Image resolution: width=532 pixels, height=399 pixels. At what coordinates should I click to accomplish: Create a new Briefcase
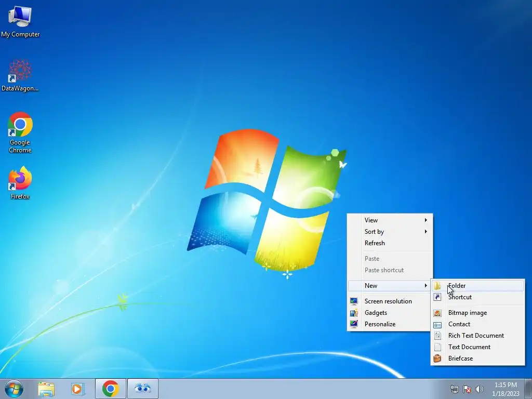478,358
